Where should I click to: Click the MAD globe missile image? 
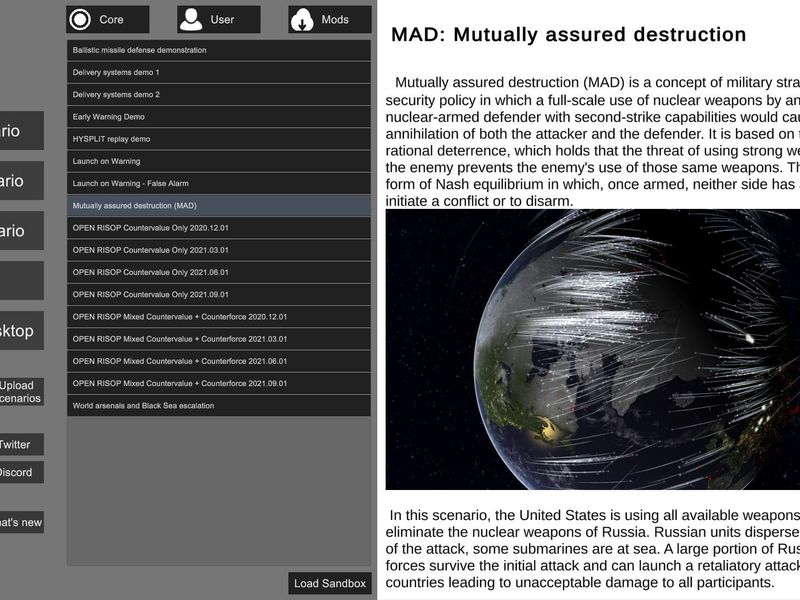(x=592, y=349)
